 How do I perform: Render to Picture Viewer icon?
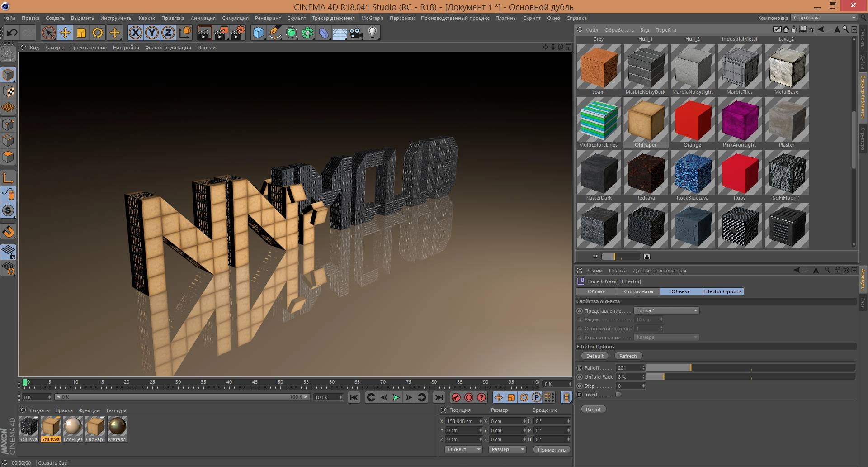(221, 33)
